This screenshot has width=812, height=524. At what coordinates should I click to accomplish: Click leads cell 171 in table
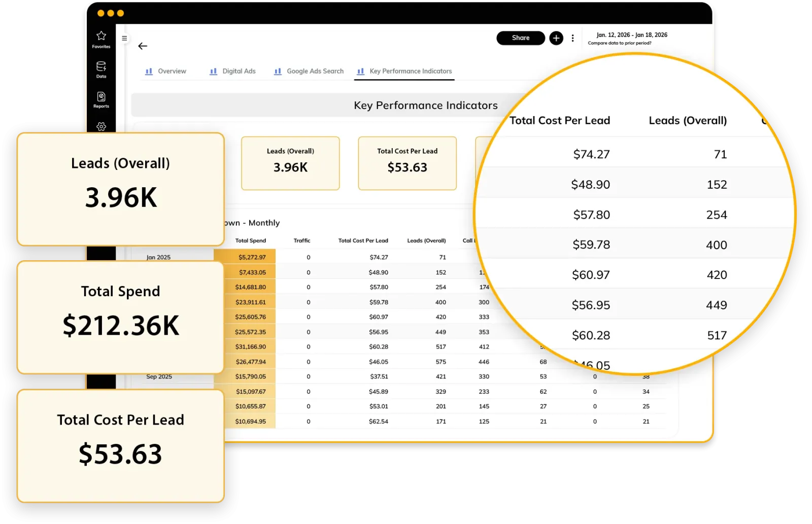point(441,422)
